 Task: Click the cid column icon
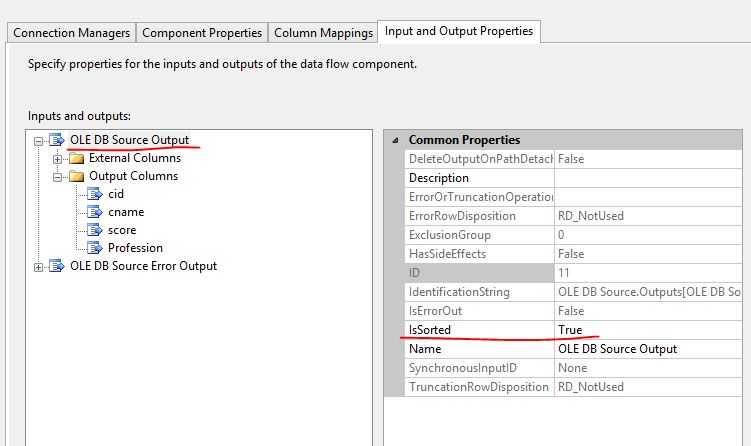tap(95, 194)
